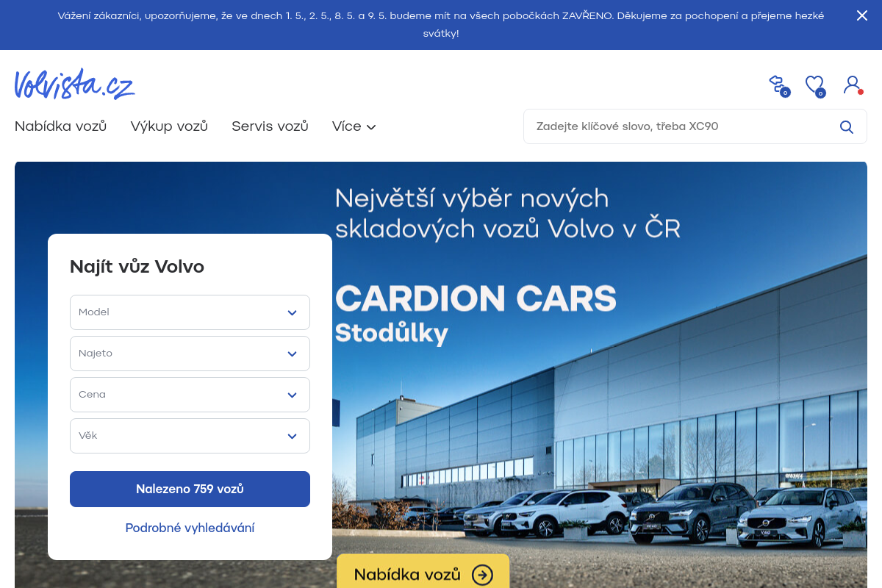Open the user account icon
Image resolution: width=882 pixels, height=588 pixels.
851,85
